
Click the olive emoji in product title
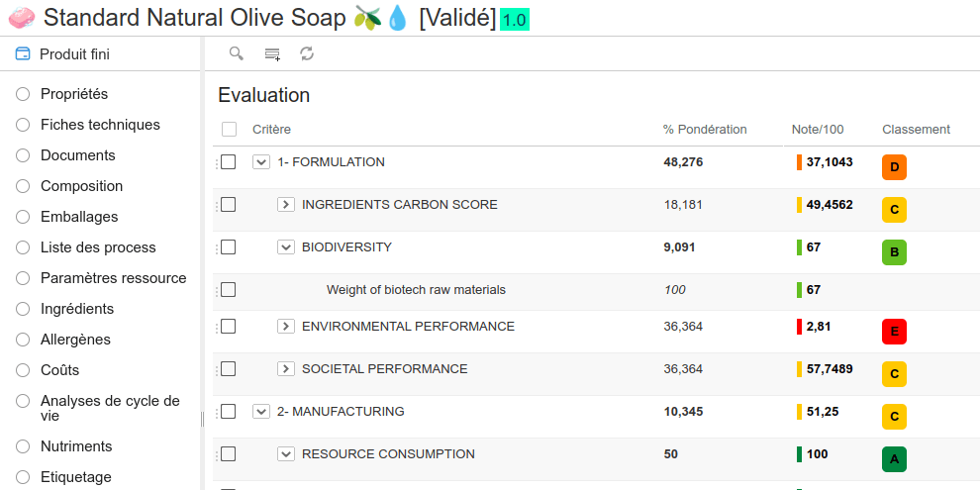coord(368,17)
